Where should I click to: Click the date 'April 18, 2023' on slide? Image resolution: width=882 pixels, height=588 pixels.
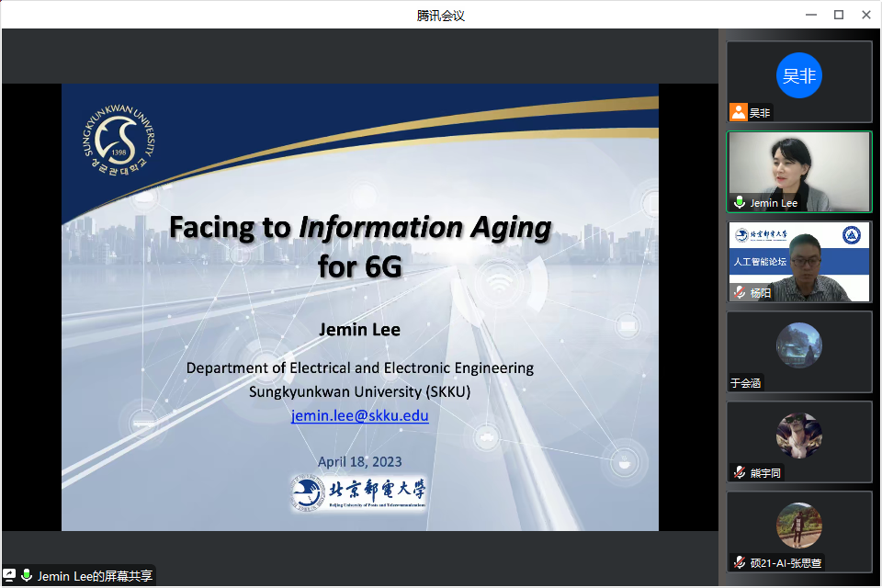360,462
